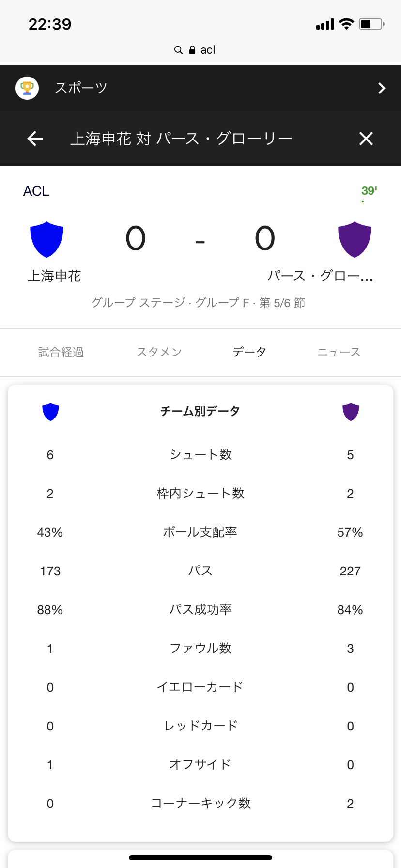Viewport: 401px width, 868px height.
Task: Tap the ACL competition link
Action: (x=36, y=191)
